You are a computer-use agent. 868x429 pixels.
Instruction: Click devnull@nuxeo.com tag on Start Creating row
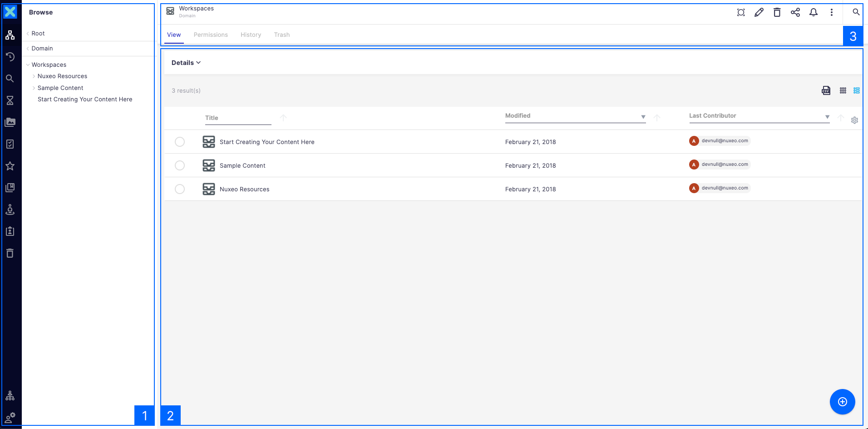pos(720,141)
